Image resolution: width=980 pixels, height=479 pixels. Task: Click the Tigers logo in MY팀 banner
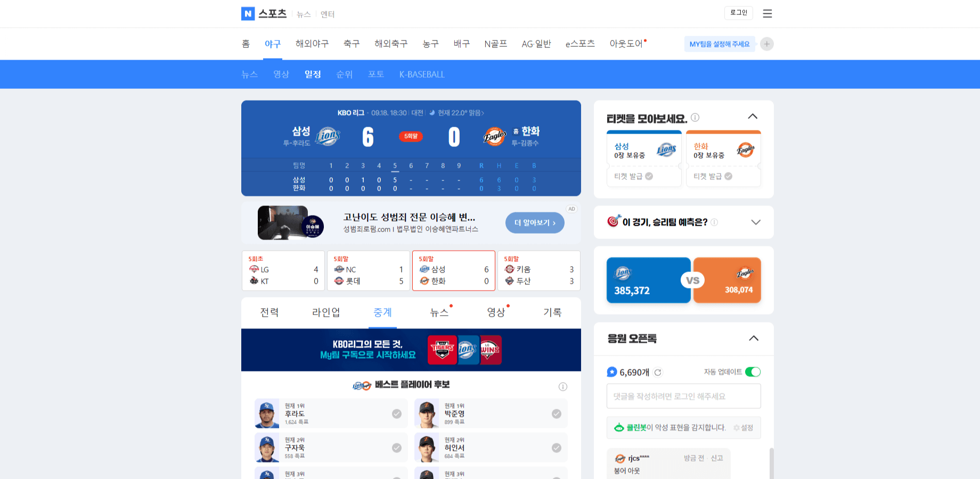pos(442,350)
